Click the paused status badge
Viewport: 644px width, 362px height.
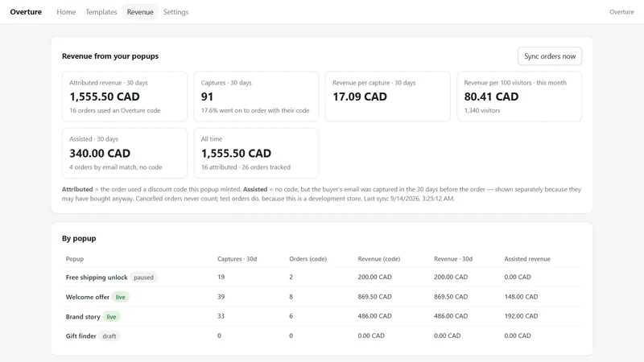coord(143,278)
